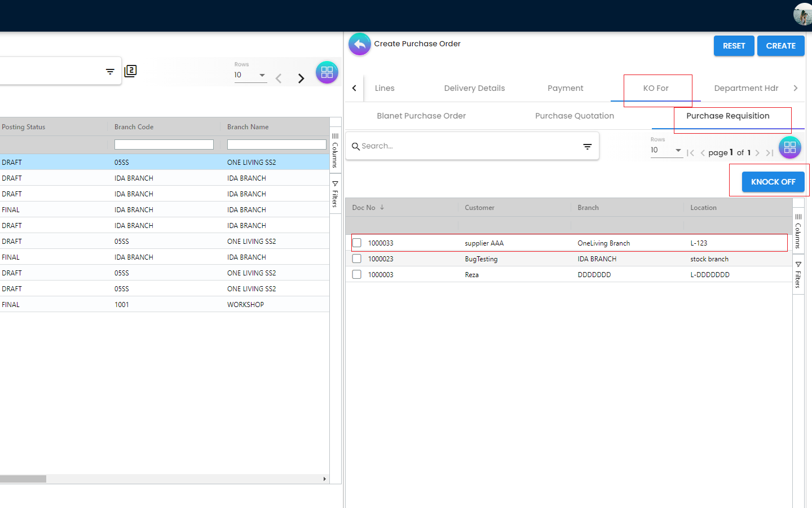Expand the Rows dropdown in left panel
Screen dimensions: 812x508
(x=262, y=75)
